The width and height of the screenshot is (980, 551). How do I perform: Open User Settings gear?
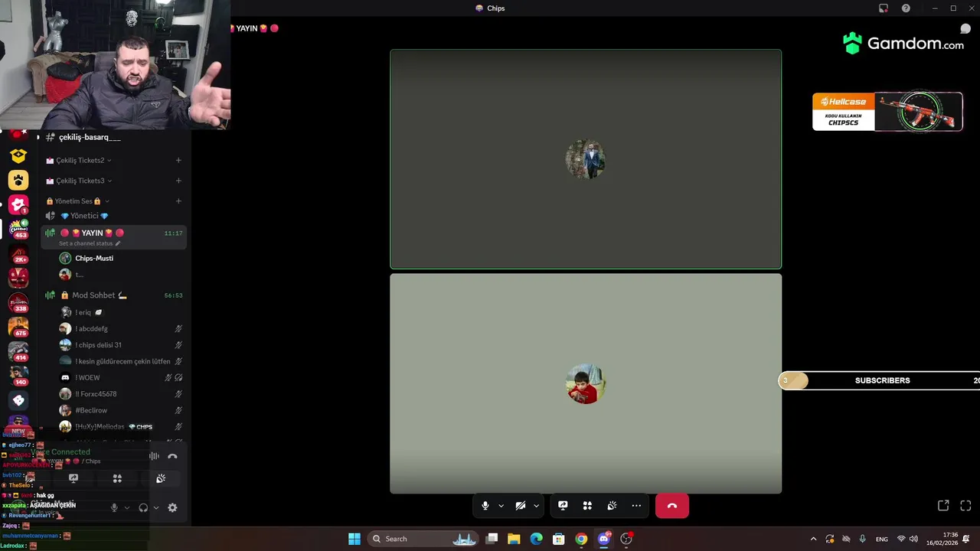pyautogui.click(x=172, y=507)
